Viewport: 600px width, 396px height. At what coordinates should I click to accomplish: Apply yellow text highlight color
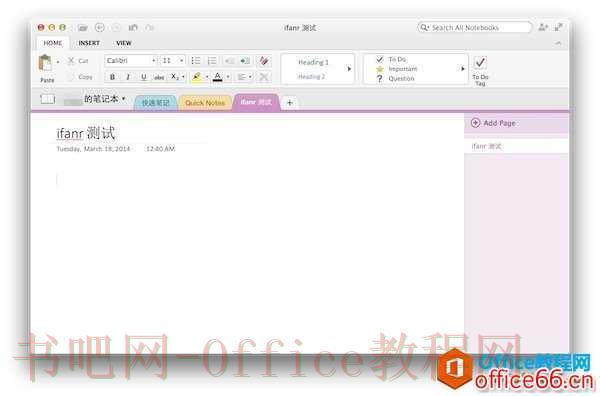tap(197, 77)
